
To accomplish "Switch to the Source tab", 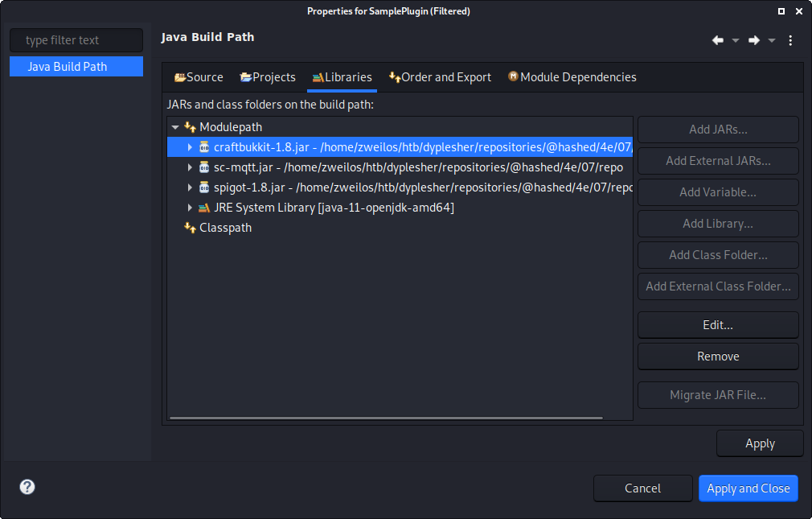I will click(199, 77).
